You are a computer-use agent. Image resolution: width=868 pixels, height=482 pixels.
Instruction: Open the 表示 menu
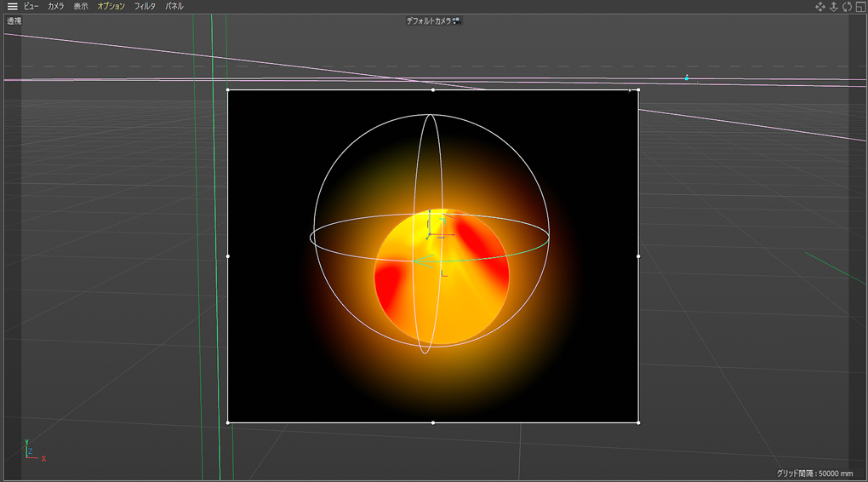pos(80,6)
